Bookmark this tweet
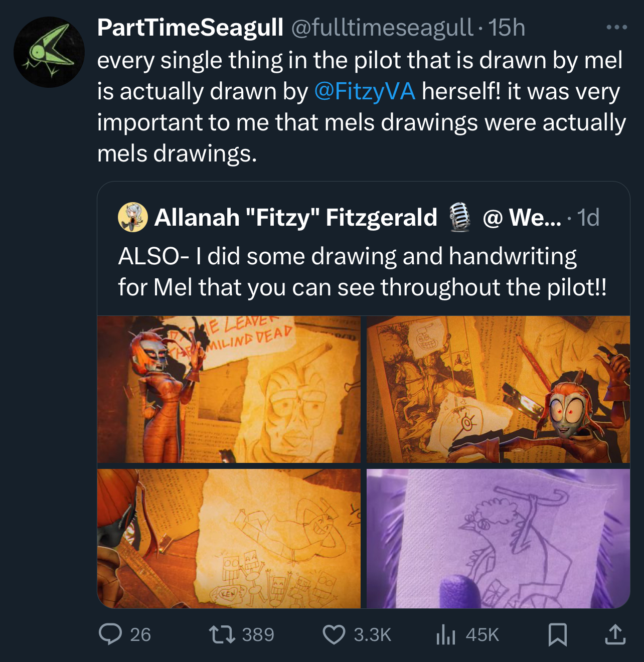The width and height of the screenshot is (644, 662). (557, 634)
